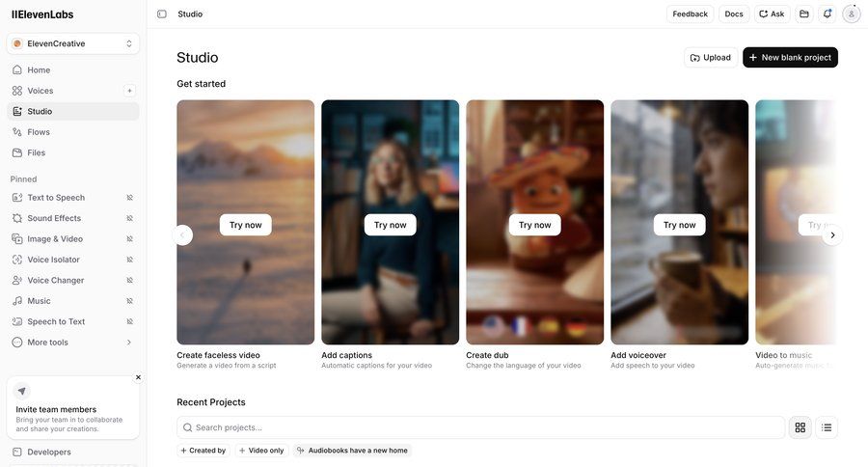Show previous Get started templates with the left arrow
This screenshot has height=467, width=868.
tap(183, 234)
